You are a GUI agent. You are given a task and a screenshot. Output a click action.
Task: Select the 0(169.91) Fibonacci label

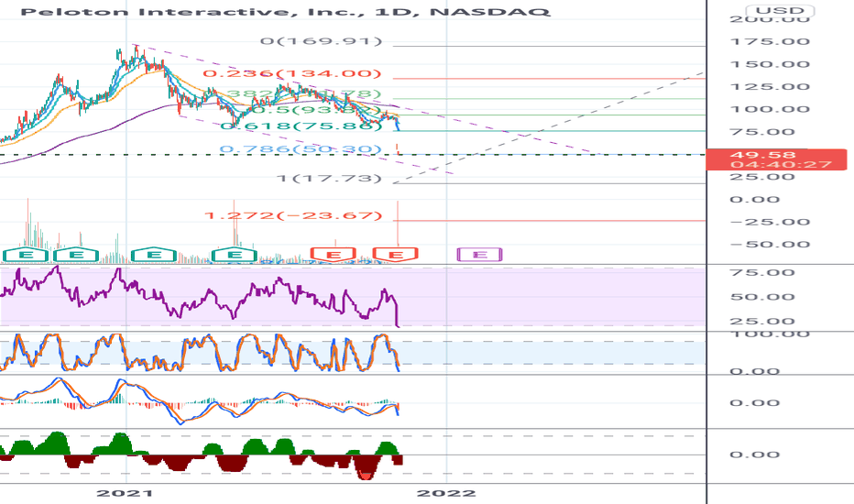(322, 41)
